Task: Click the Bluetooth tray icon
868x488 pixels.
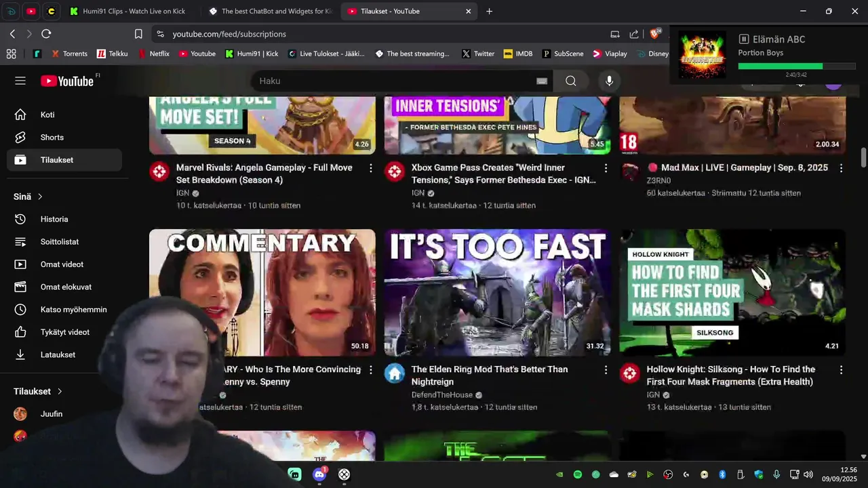Action: coord(722,474)
